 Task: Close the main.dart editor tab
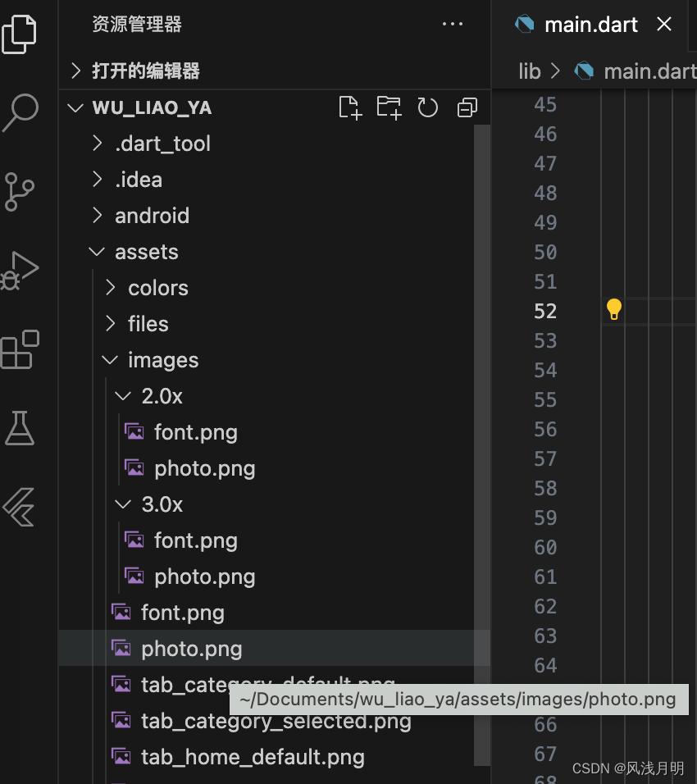pyautogui.click(x=664, y=24)
